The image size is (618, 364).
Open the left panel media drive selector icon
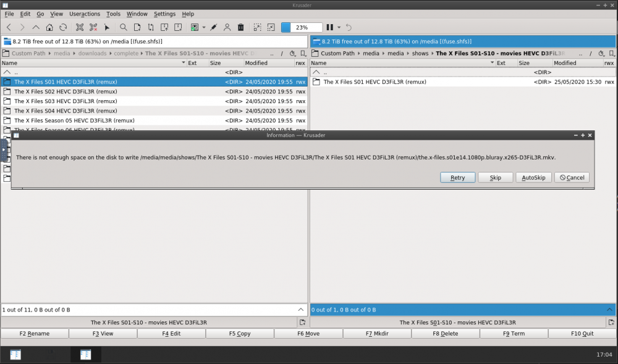[x=7, y=41]
